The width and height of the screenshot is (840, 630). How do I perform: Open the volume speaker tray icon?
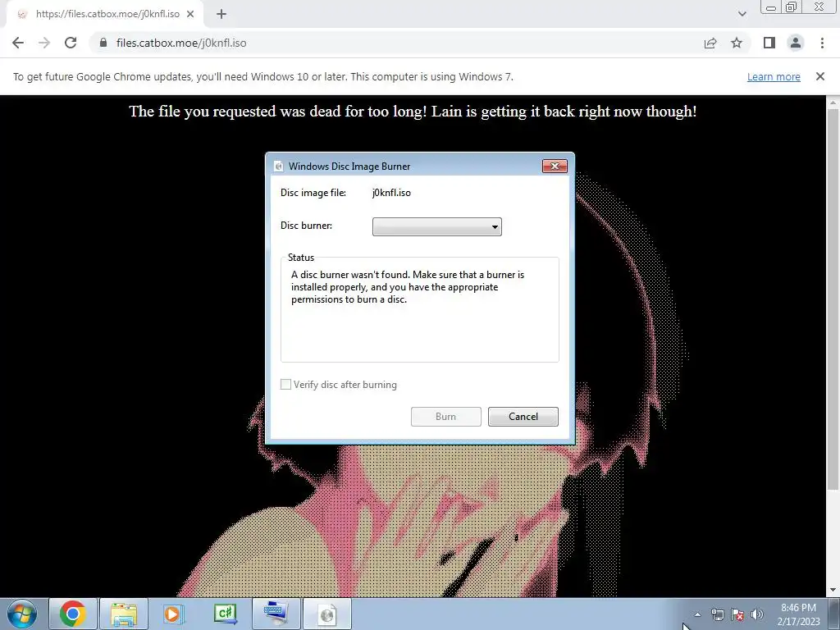coord(757,614)
